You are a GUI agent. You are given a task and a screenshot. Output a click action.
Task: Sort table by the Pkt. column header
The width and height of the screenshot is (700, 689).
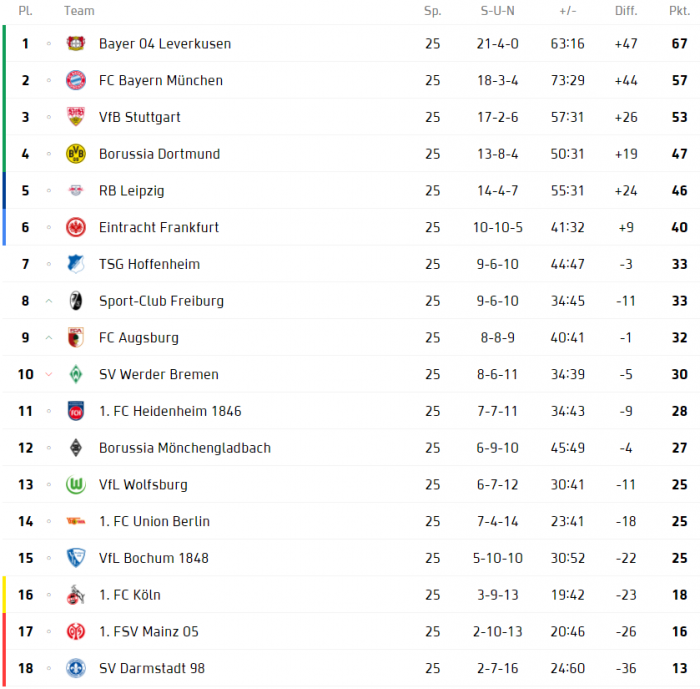[678, 11]
